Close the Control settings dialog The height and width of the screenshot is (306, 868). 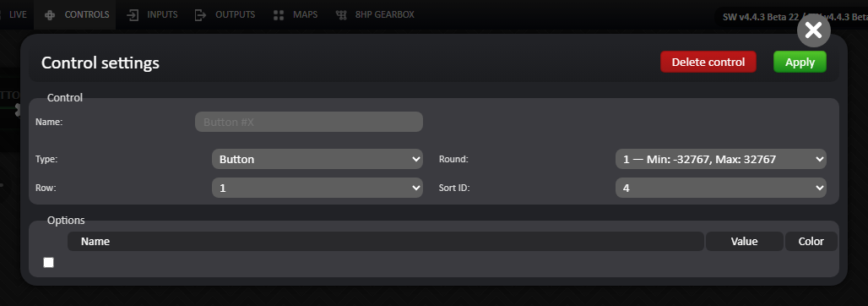pos(814,30)
